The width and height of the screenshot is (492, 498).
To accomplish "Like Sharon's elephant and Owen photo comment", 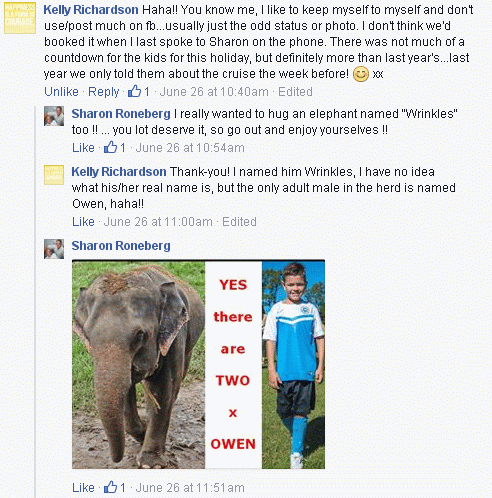I will 83,488.
